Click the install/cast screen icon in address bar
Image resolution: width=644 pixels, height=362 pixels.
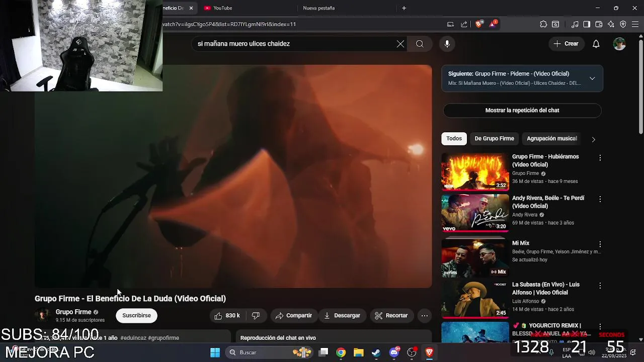(x=450, y=24)
